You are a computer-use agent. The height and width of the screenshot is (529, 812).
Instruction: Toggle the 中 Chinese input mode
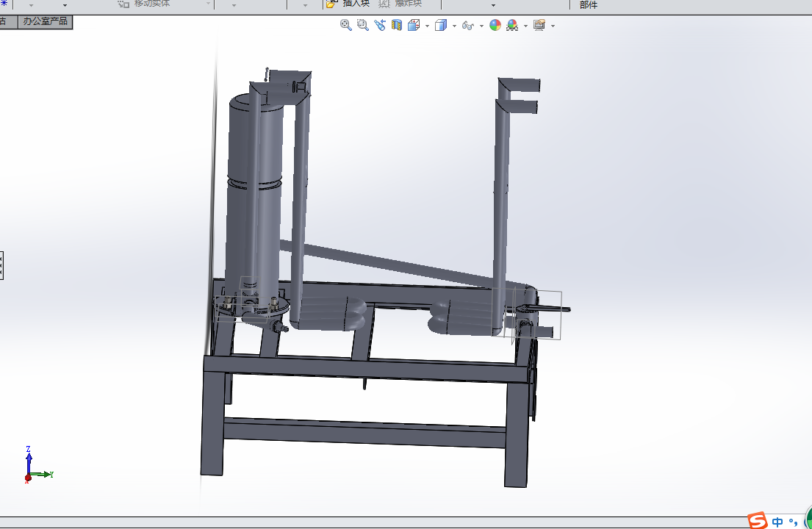coord(777,522)
